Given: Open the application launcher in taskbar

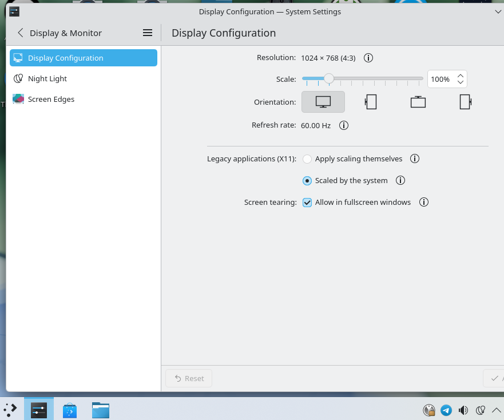Looking at the screenshot, I should click(10, 410).
